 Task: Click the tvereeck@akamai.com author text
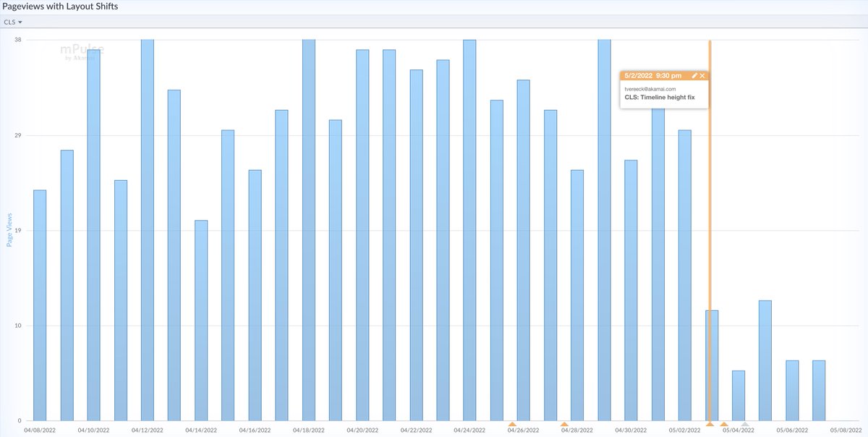tap(650, 89)
